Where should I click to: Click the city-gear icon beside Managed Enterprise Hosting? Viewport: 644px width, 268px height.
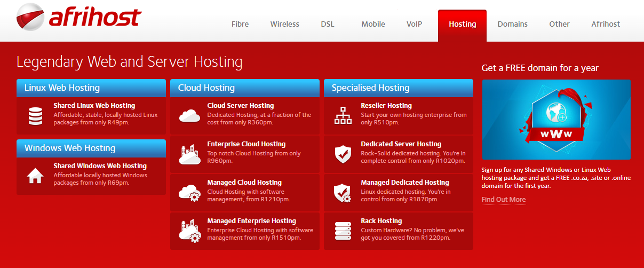click(x=189, y=231)
